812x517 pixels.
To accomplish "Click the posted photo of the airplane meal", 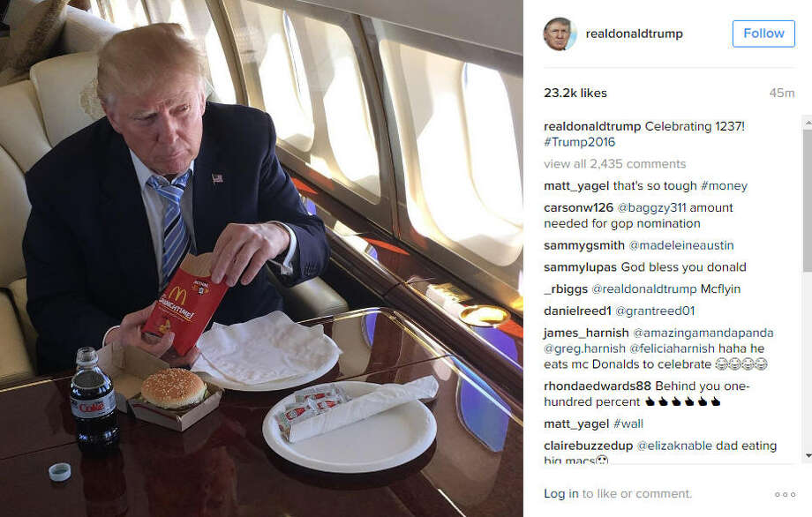I will tap(261, 258).
